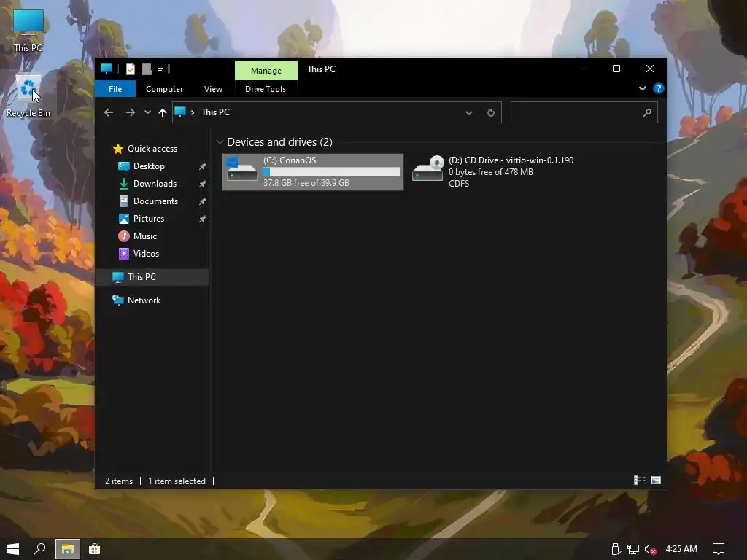Select Network in the navigation pane

144,300
